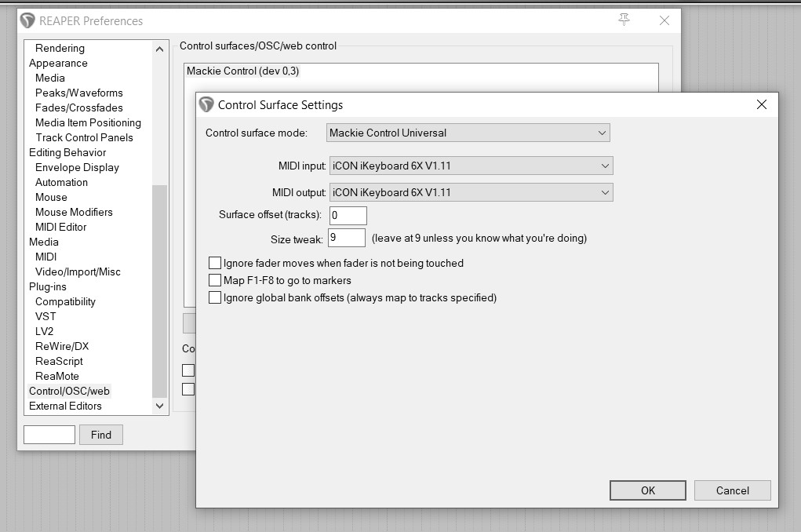The width and height of the screenshot is (801, 532).
Task: Click the Surface offset (tracks) field
Action: [348, 215]
